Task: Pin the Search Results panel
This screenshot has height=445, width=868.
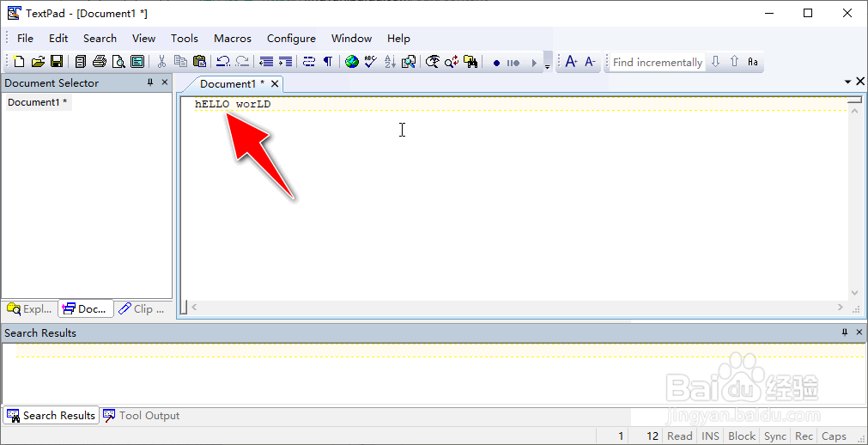Action: tap(845, 332)
